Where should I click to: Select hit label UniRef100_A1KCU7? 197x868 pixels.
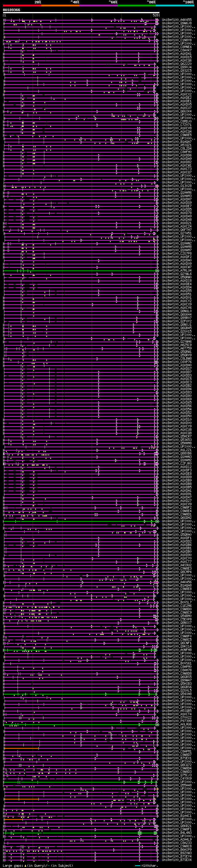click(177, 108)
